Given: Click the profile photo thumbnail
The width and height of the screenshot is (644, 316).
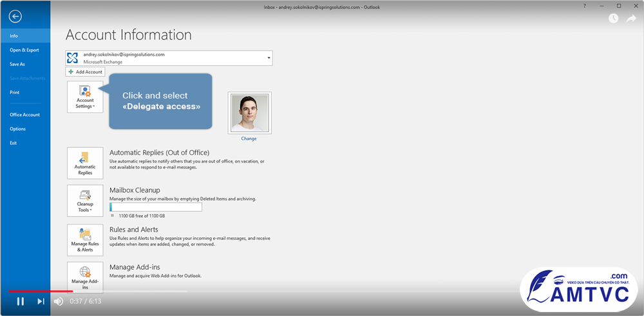Looking at the screenshot, I should pos(250,113).
